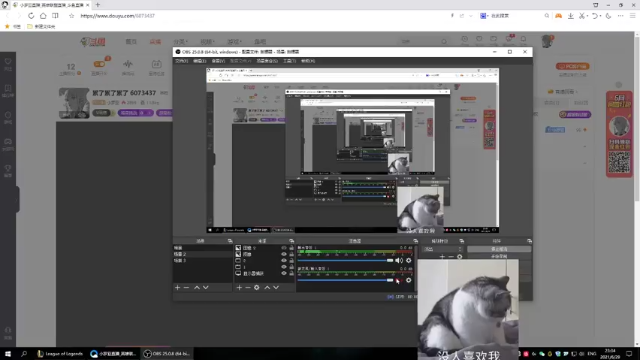Image resolution: width=640 pixels, height=360 pixels.
Task: Expand 分类 dropdown in Douyu navigation
Action: click(180, 42)
